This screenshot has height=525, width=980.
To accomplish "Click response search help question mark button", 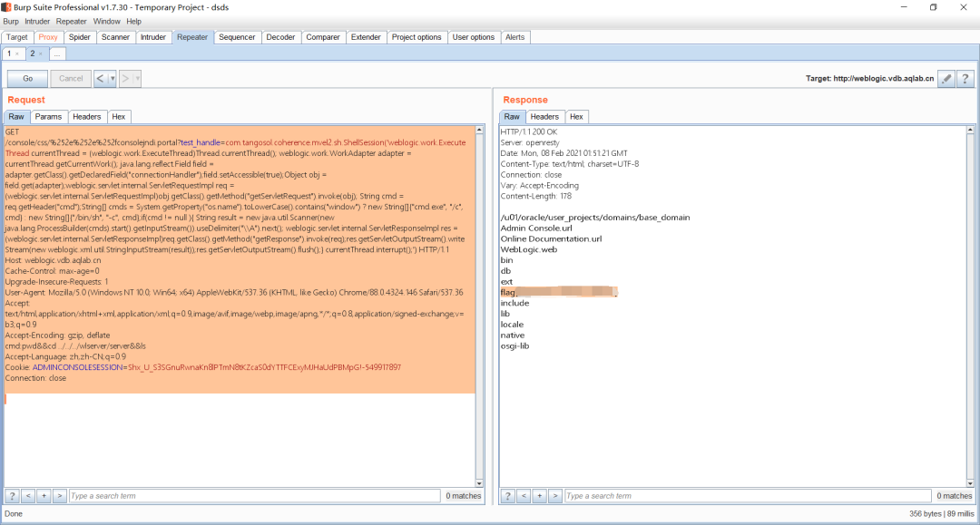I will 508,496.
